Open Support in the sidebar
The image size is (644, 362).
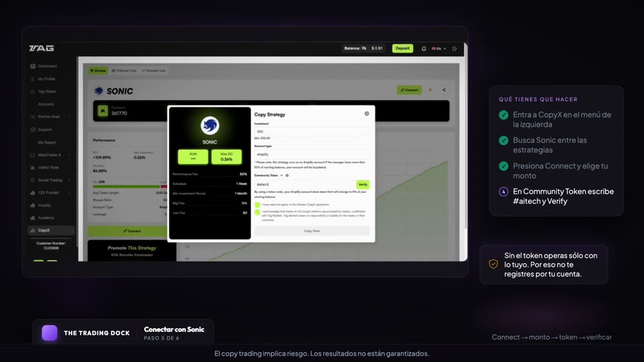tap(45, 129)
